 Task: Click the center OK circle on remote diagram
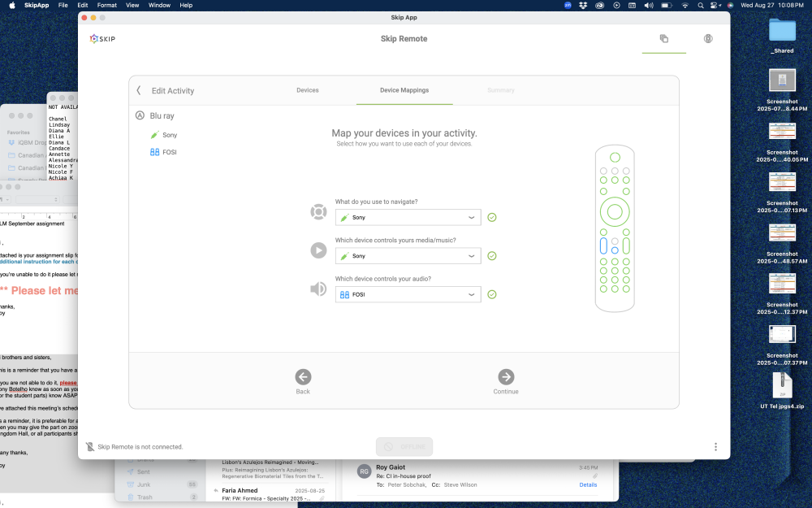[615, 211]
